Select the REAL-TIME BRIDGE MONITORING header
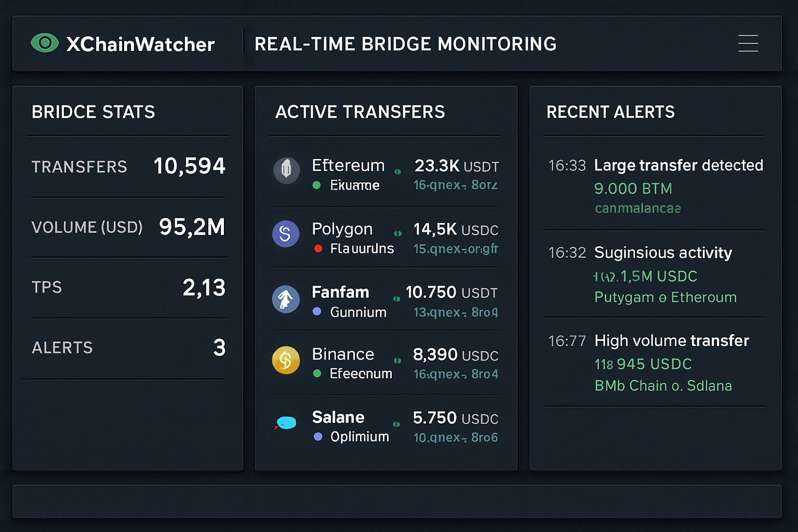798x532 pixels. tap(405, 44)
